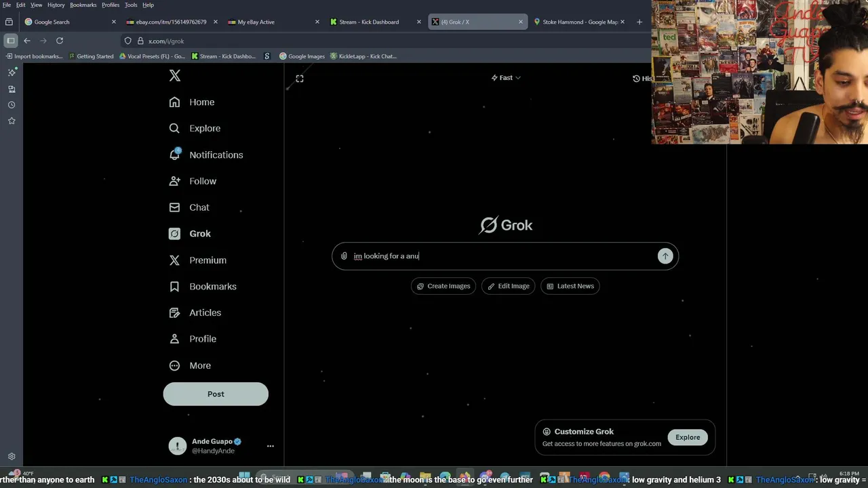Open the Help menu

point(148,5)
